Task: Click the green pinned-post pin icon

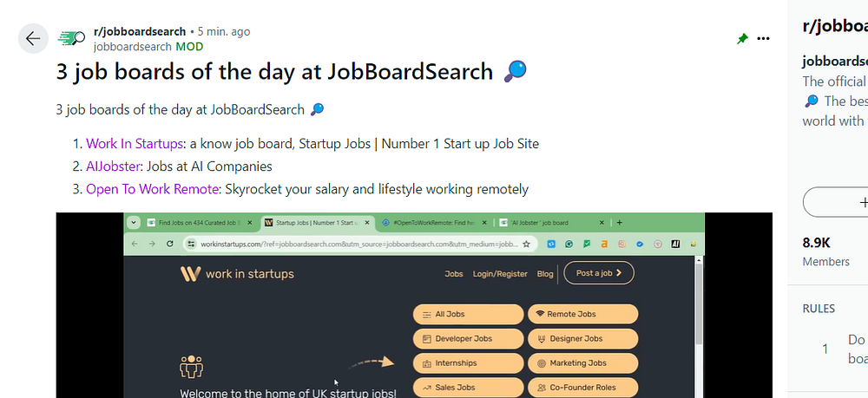Action: click(742, 39)
